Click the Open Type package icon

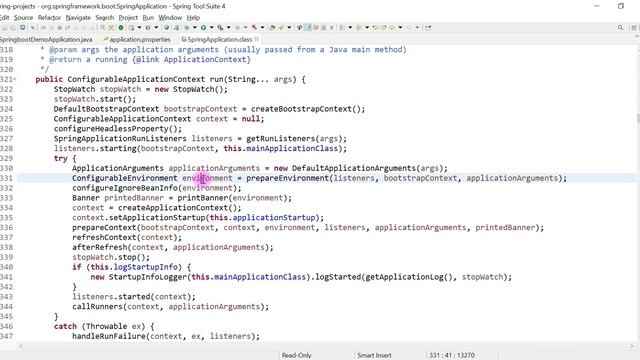tap(272, 28)
